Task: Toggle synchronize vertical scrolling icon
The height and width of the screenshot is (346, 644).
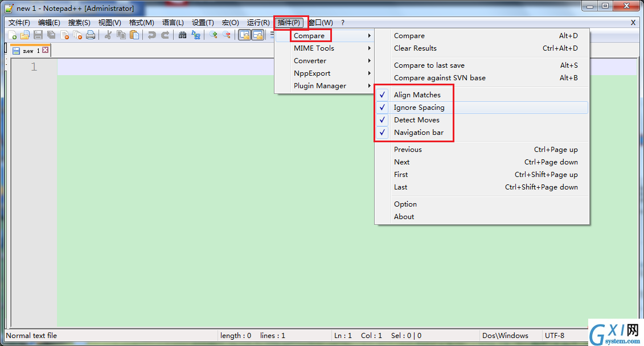Action: click(244, 35)
